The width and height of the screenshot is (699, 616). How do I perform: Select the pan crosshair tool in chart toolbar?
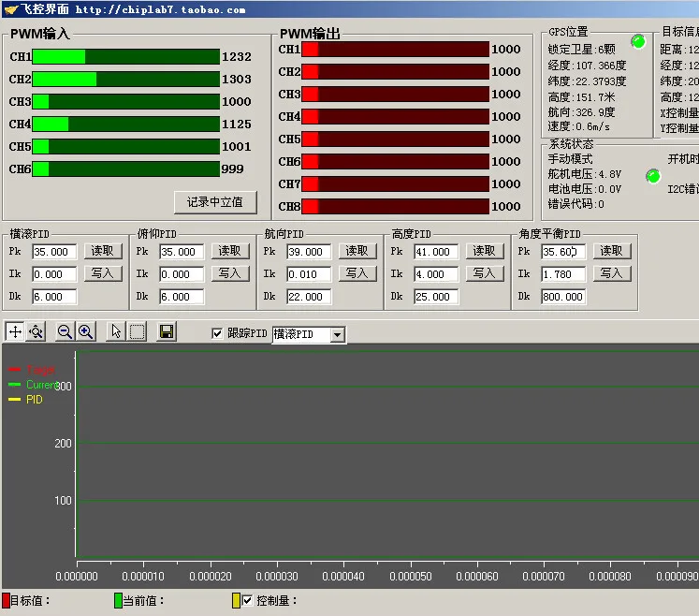tap(15, 331)
